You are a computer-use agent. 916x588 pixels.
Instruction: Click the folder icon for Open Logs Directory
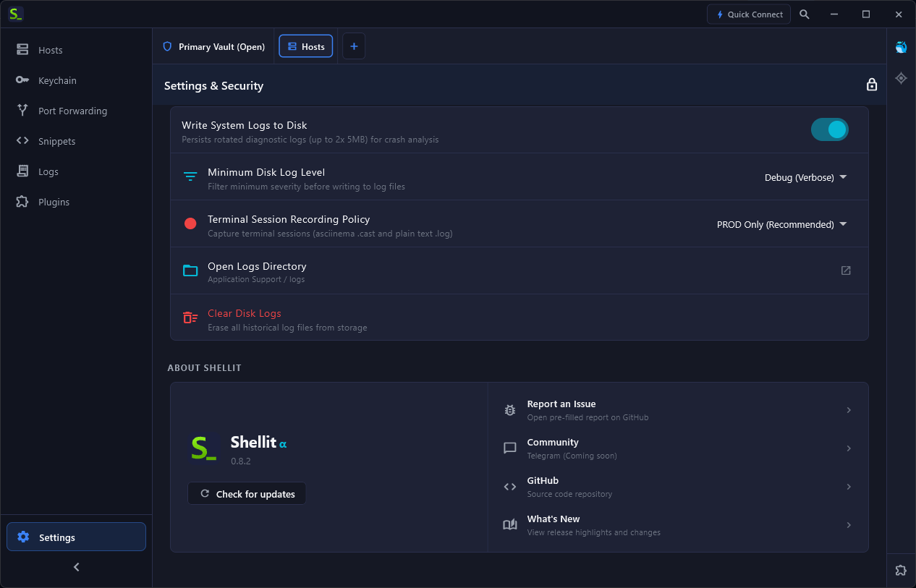coord(190,270)
